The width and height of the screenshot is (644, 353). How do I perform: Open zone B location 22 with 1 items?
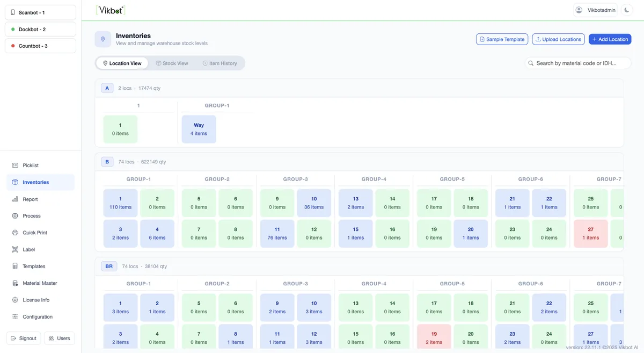[549, 203]
